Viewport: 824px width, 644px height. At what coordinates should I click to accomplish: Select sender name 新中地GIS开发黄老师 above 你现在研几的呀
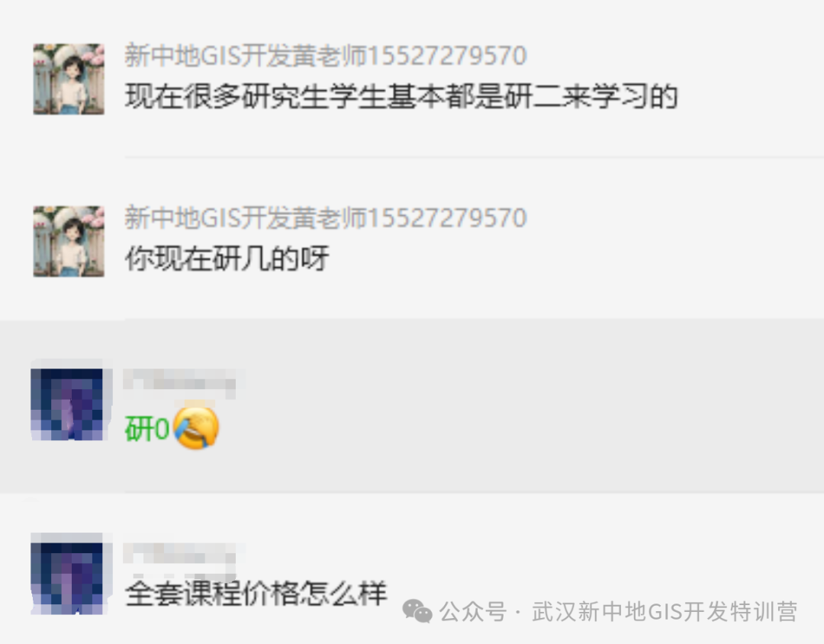click(245, 217)
